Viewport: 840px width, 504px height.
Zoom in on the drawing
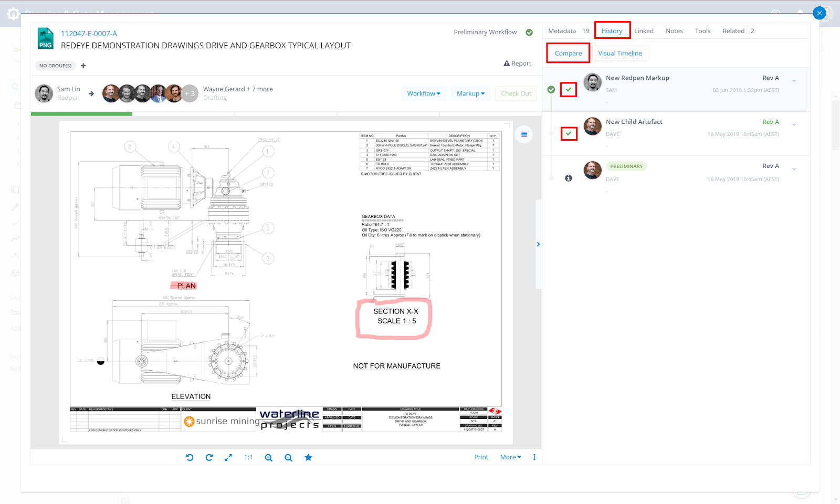click(268, 457)
